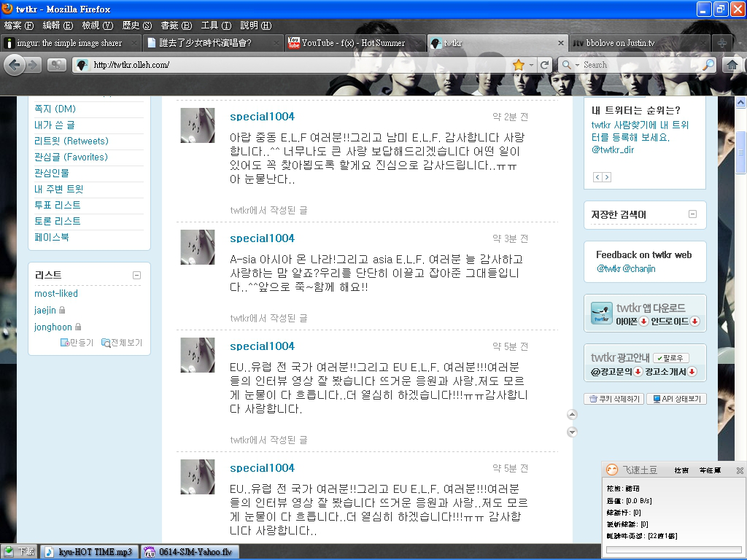This screenshot has width=747, height=560.
Task: Switch to the 誰去了少女時代演唱會? tab
Action: coord(212,43)
